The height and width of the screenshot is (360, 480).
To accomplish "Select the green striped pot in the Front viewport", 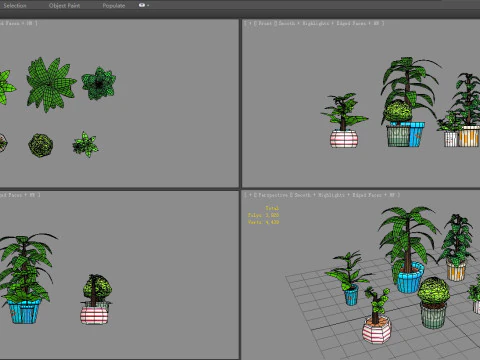I will point(398,136).
